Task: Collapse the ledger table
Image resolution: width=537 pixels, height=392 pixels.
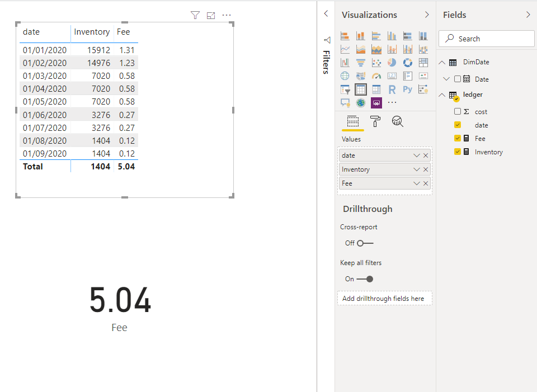Action: point(442,95)
